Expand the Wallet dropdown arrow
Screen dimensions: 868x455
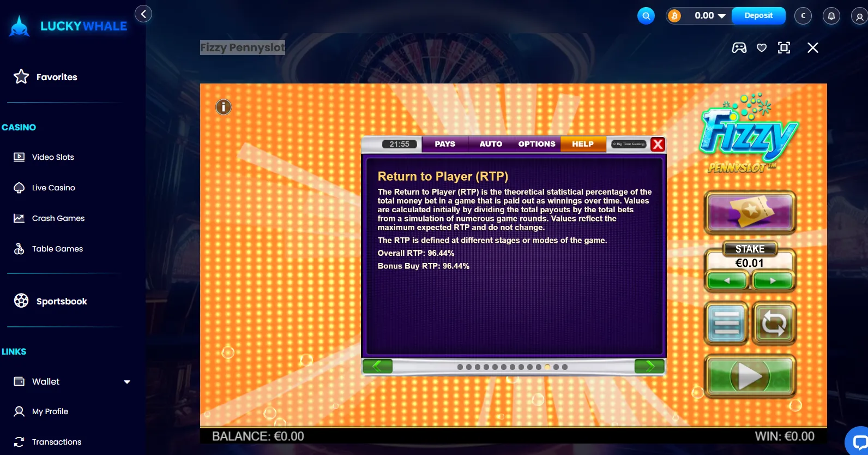point(127,382)
